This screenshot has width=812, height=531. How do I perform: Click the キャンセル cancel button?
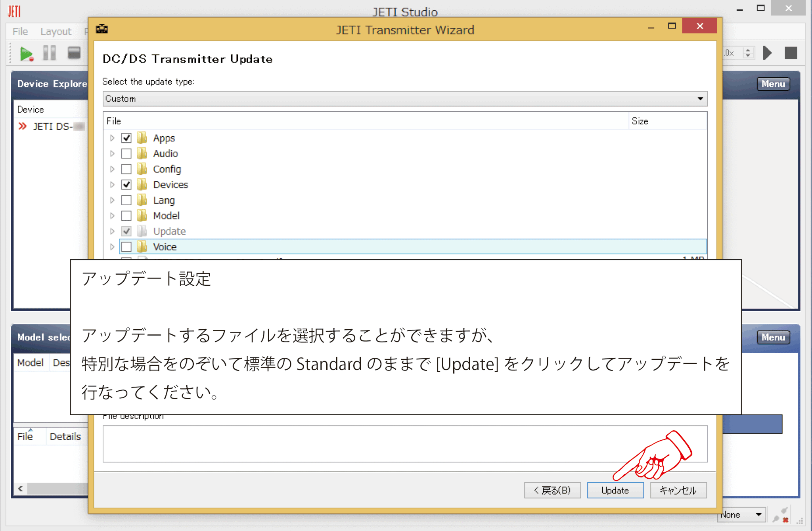coord(678,490)
